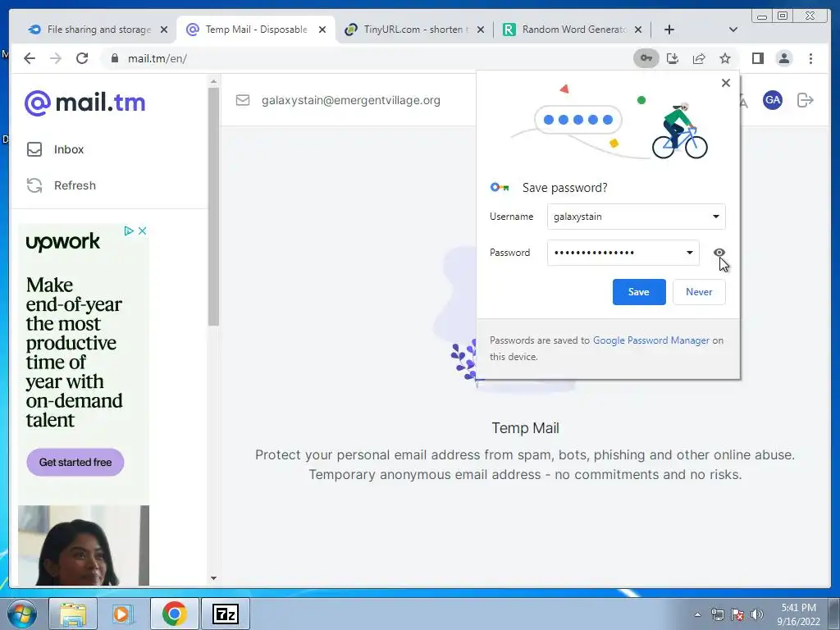Open 7-Zip from the taskbar
This screenshot has height=630, width=840.
pos(225,614)
